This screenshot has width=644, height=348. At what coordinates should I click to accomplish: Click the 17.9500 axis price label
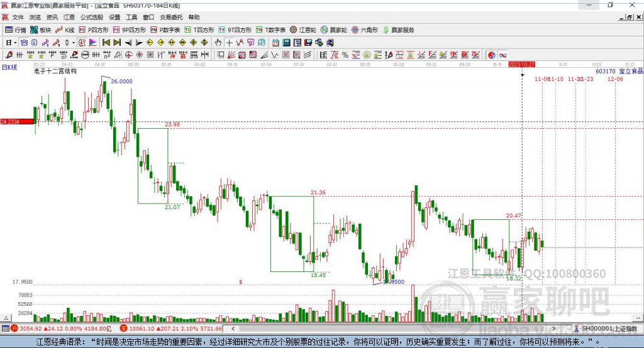click(23, 282)
